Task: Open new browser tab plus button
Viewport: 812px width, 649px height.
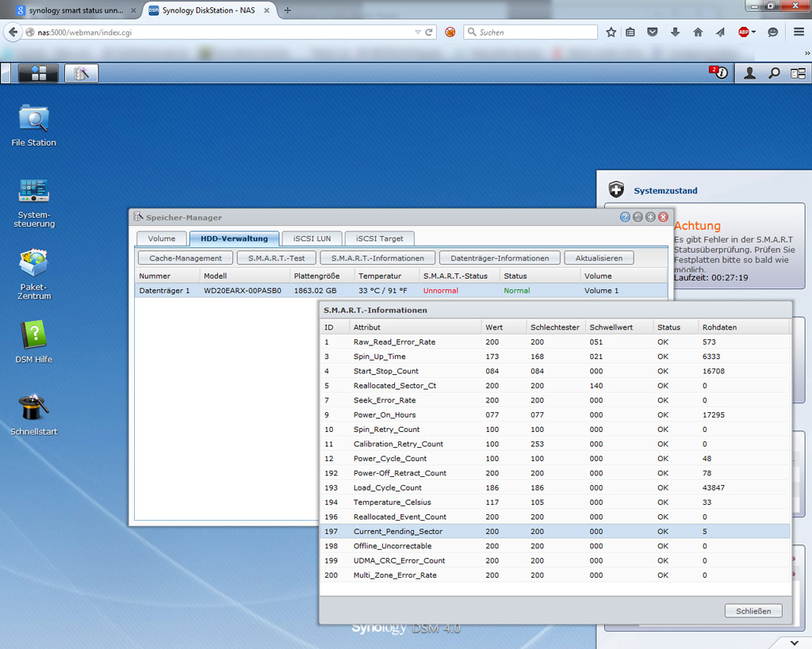Action: [287, 10]
